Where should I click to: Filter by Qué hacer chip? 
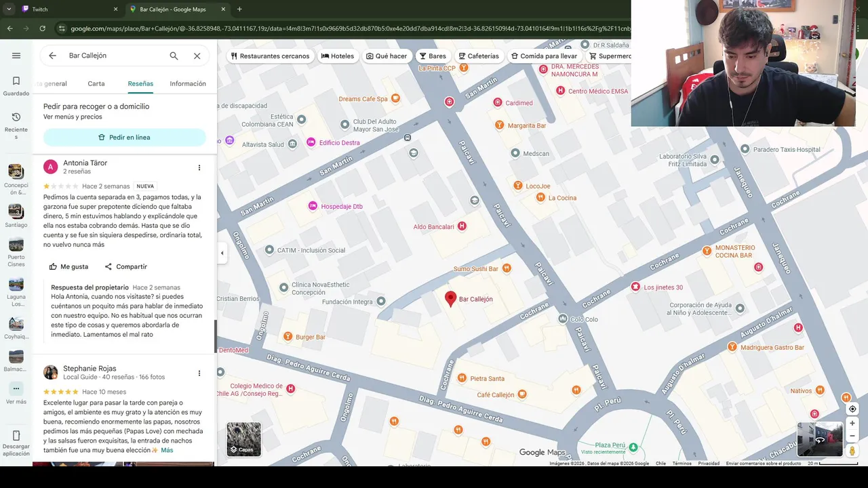coord(387,56)
